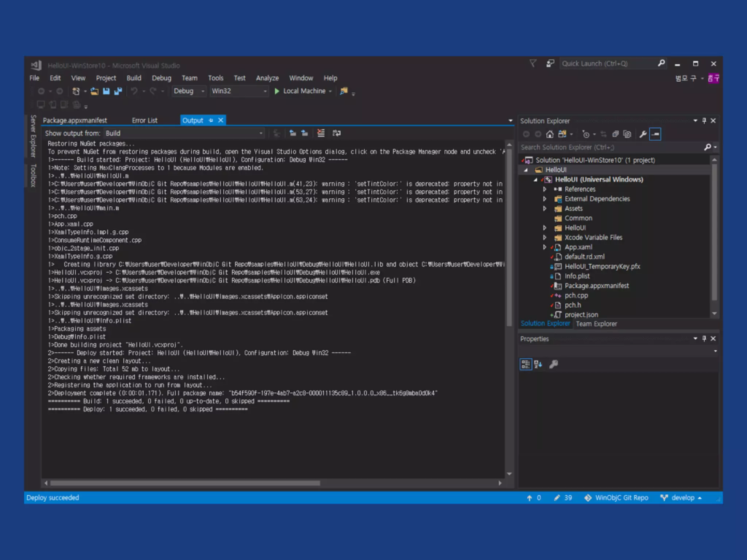Expand the References tree node
Image resolution: width=747 pixels, height=560 pixels.
tap(545, 189)
